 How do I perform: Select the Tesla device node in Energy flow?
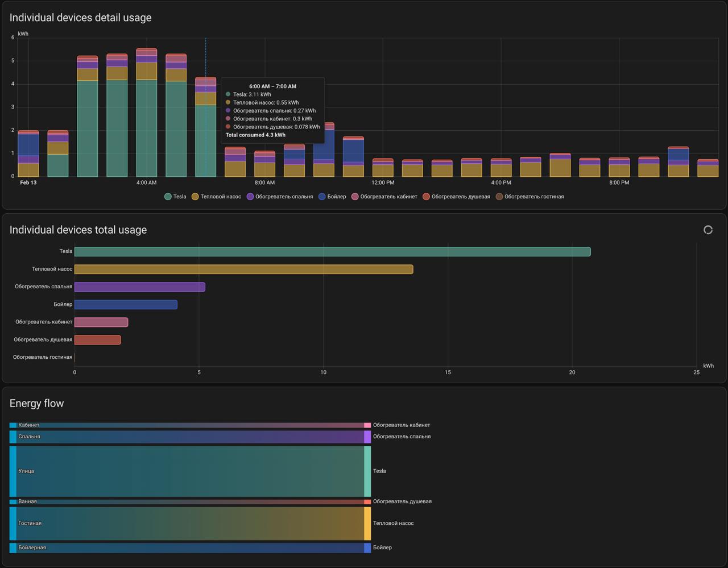(367, 471)
